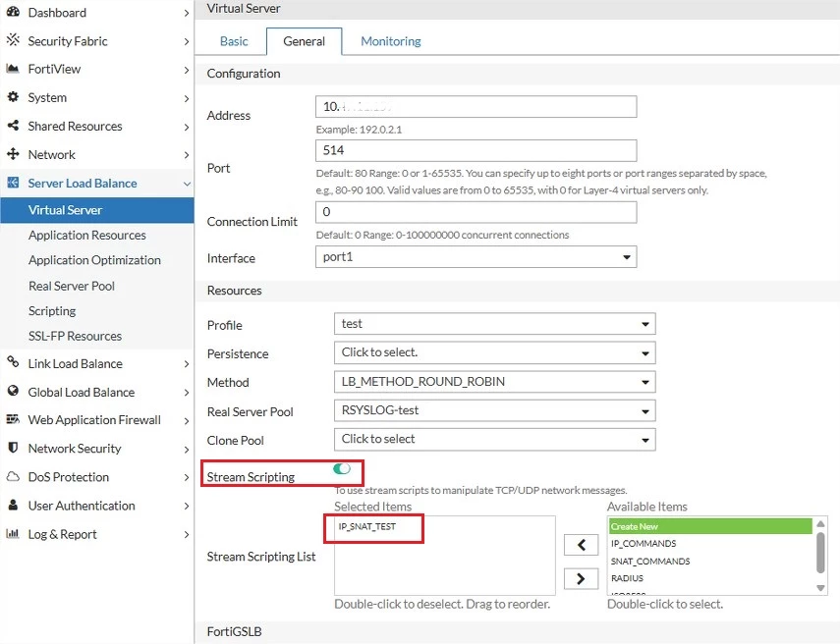Switch to the General tab
Image resolution: width=840 pixels, height=644 pixels.
(304, 41)
